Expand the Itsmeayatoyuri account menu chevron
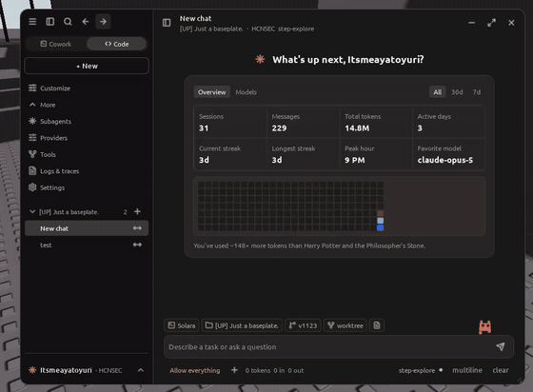The height and width of the screenshot is (392, 533). click(141, 370)
